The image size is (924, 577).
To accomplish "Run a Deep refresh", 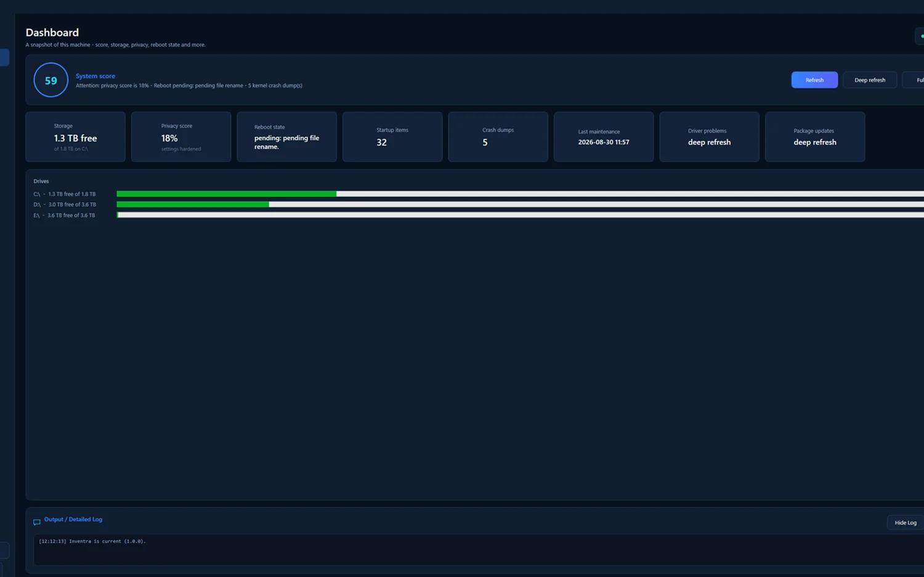I will click(870, 80).
